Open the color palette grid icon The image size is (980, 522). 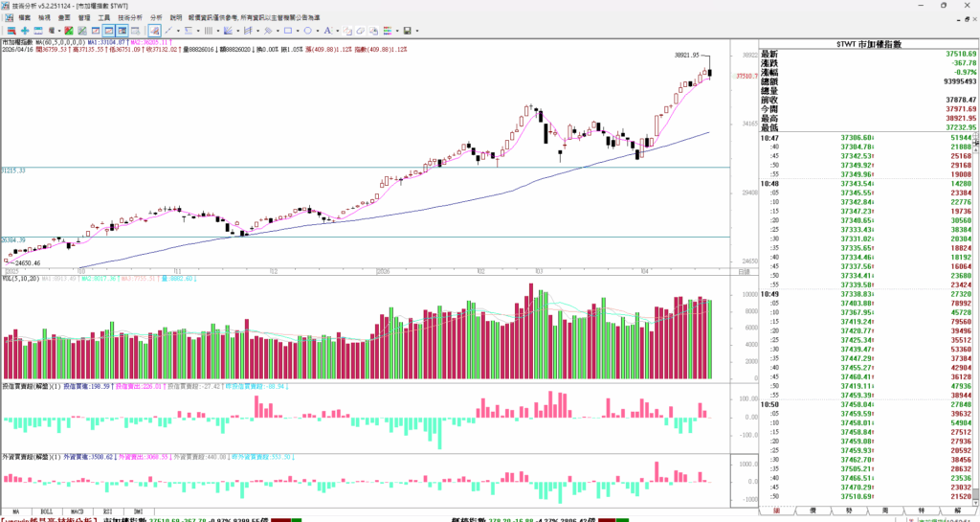[x=387, y=31]
